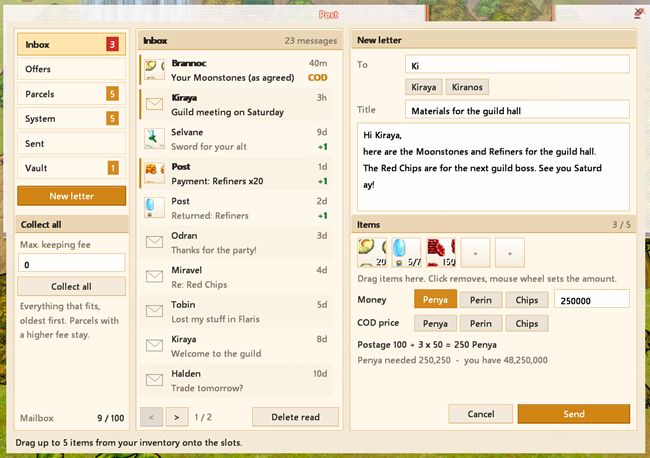Click envelope icon of Odran message
This screenshot has height=458, width=650.
coord(154,242)
